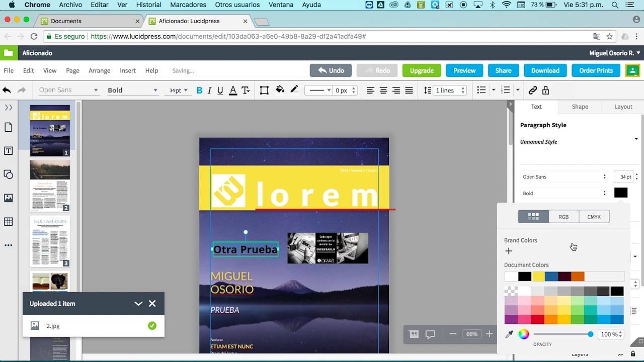The height and width of the screenshot is (362, 644).
Task: Select page 2 thumbnail
Action: 50,185
